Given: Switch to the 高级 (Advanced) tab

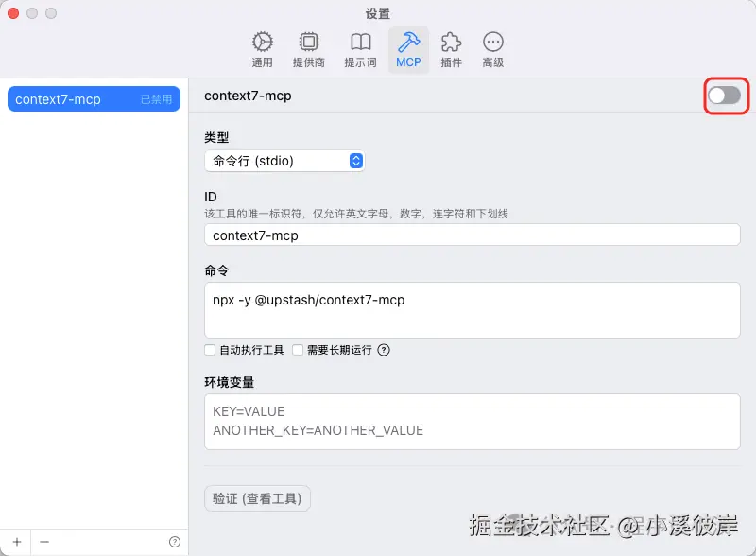Looking at the screenshot, I should click(x=493, y=43).
